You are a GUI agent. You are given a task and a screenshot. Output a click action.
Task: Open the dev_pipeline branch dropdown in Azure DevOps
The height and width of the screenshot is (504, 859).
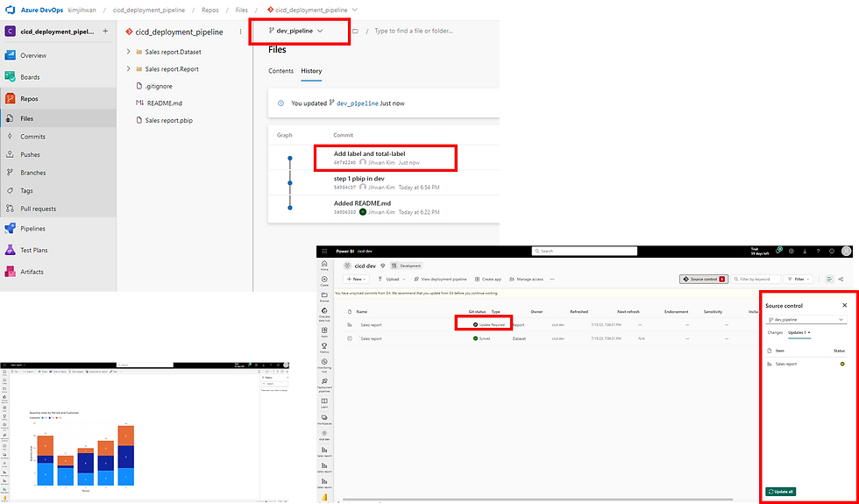point(296,32)
